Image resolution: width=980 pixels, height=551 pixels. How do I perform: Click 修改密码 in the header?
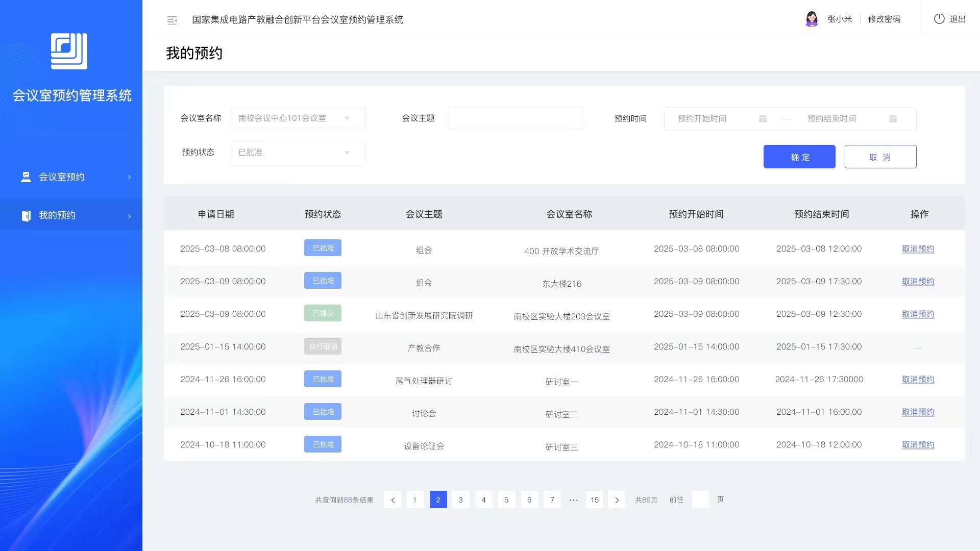tap(884, 19)
